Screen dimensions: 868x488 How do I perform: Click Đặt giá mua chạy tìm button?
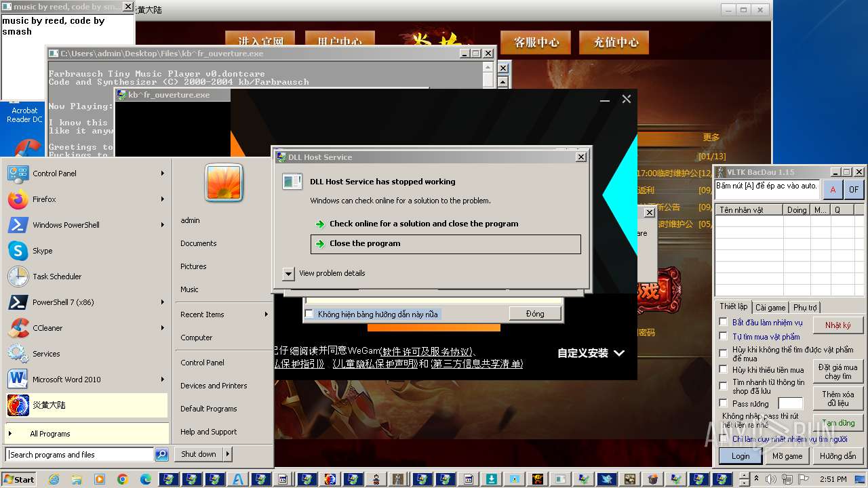pos(837,372)
